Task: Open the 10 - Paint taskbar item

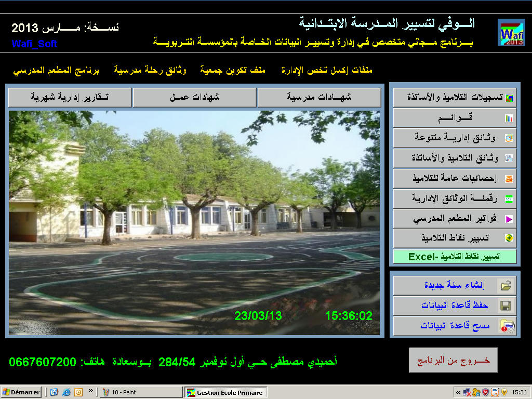Action: [x=141, y=392]
